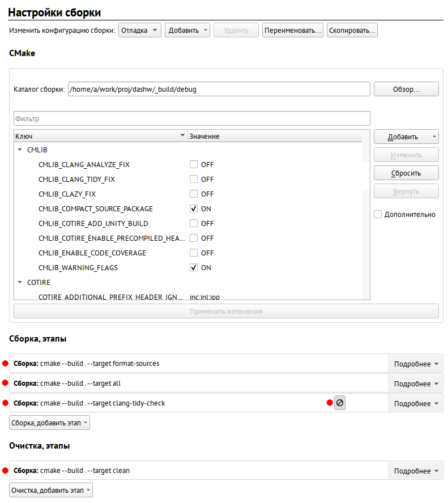Tick the Дополнительно checkbox

pos(378,214)
